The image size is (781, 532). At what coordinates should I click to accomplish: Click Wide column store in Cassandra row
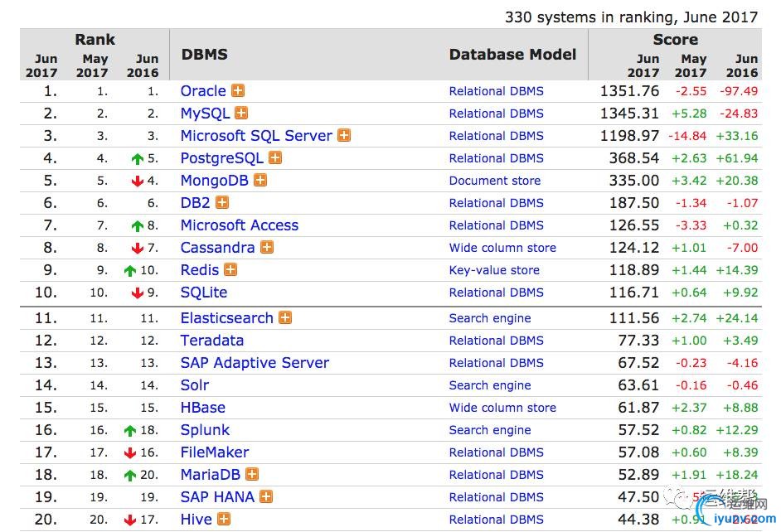[502, 248]
